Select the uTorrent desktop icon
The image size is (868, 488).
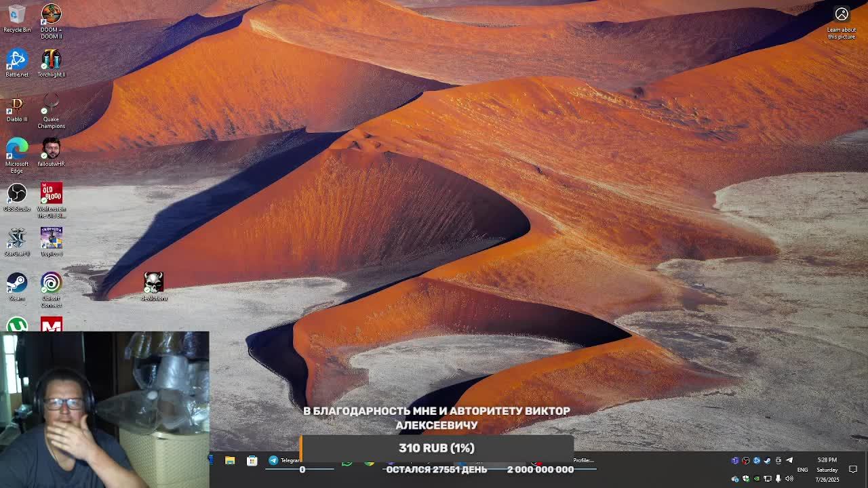click(x=17, y=325)
